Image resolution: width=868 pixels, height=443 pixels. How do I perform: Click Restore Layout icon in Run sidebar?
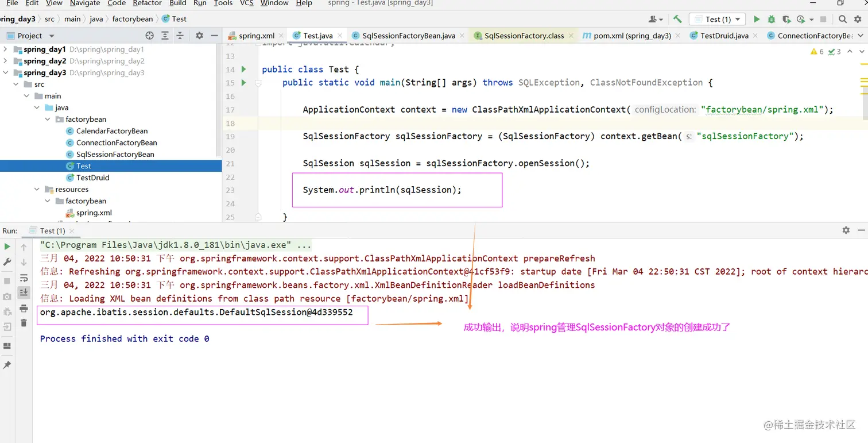[x=7, y=346]
